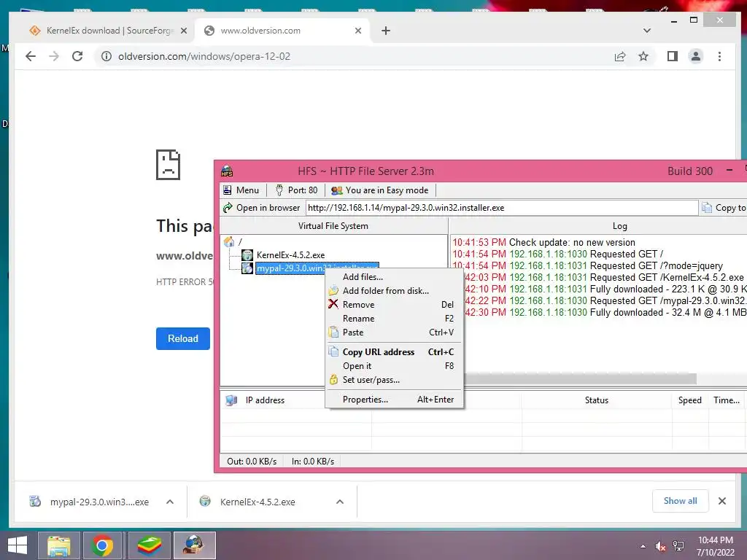Open the Chrome profile avatar
747x560 pixels.
695,56
